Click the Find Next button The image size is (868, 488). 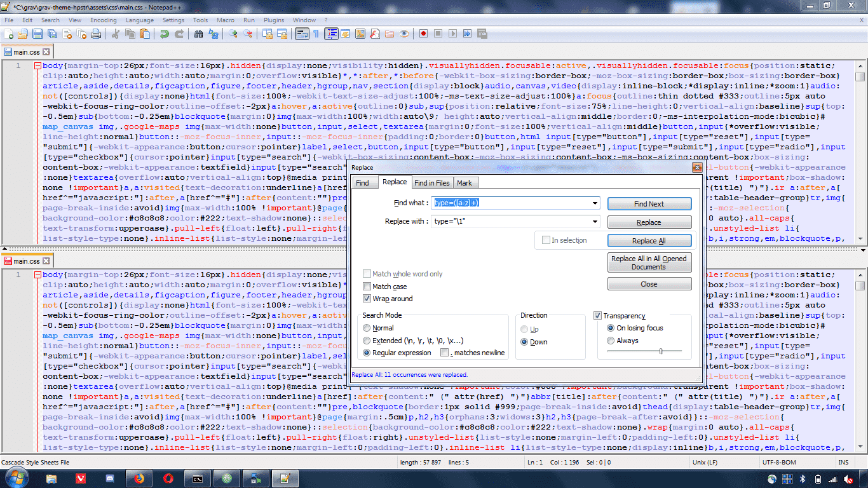point(649,204)
